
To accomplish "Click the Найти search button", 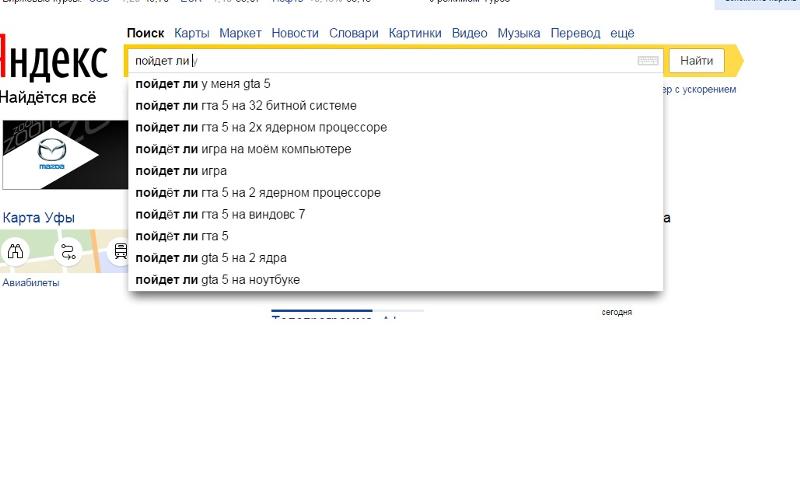I will point(696,61).
